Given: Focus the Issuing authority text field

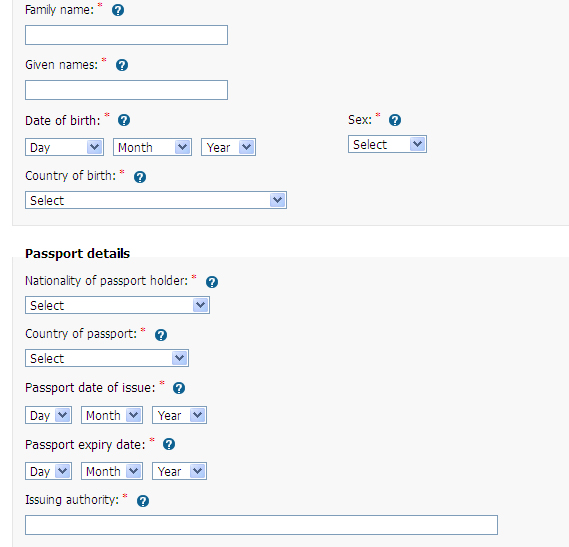Looking at the screenshot, I should [x=261, y=525].
